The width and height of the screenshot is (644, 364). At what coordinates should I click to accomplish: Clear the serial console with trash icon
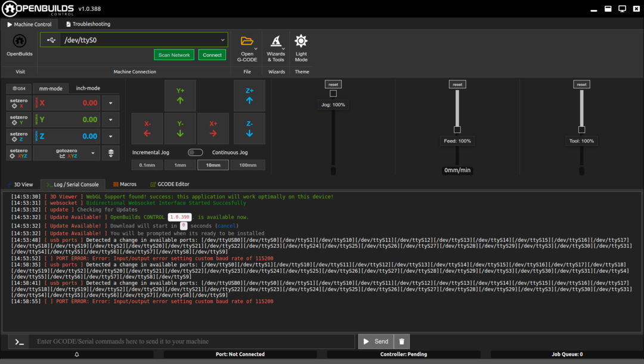pyautogui.click(x=402, y=341)
